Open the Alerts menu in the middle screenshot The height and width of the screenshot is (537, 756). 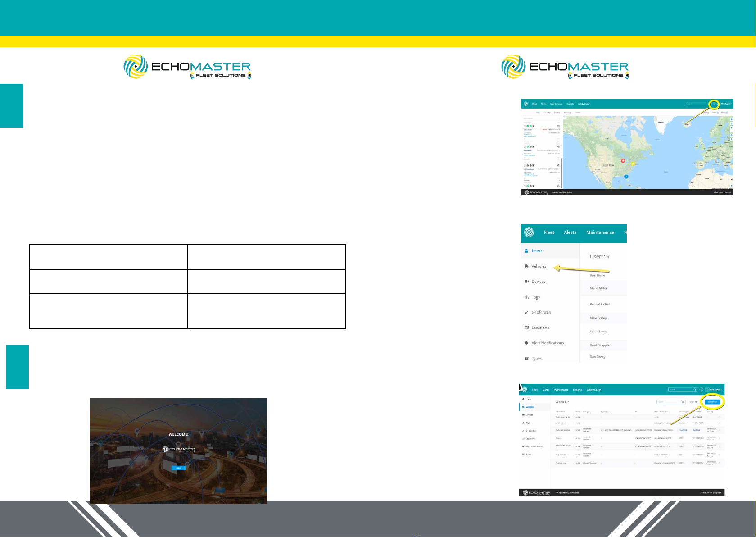(570, 232)
